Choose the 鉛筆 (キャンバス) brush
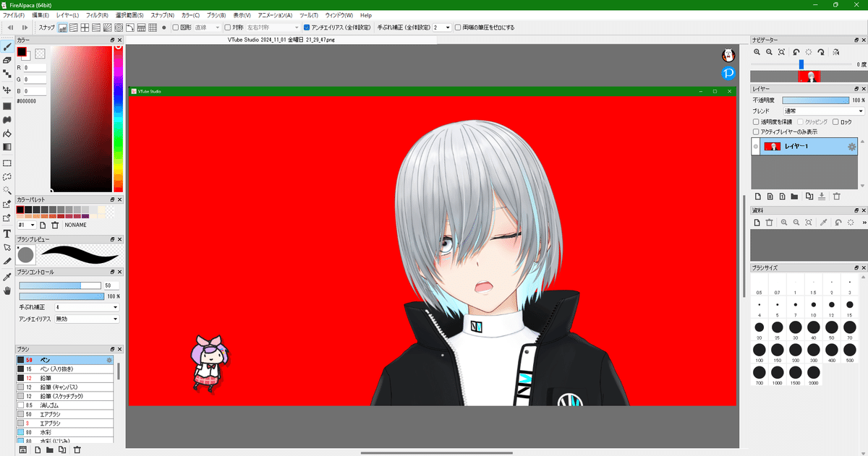Image resolution: width=868 pixels, height=456 pixels. (x=65, y=387)
